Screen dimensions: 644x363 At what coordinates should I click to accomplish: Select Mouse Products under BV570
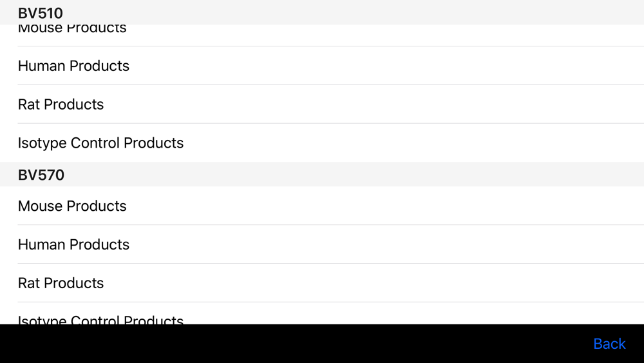(322, 206)
